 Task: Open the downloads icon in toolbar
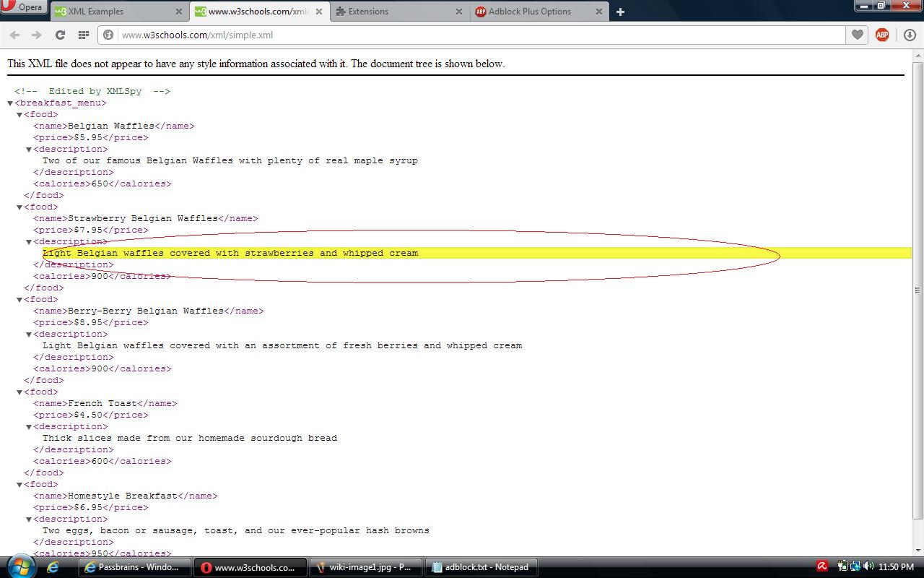coord(910,35)
